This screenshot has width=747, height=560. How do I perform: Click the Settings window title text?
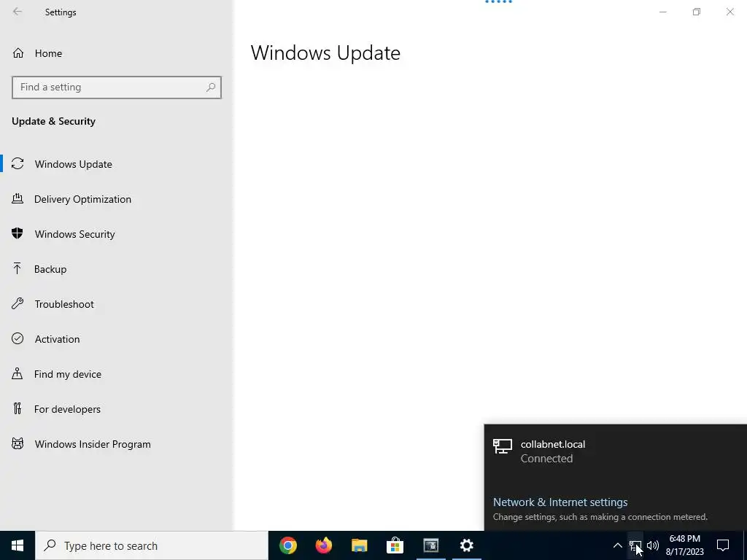(x=61, y=12)
